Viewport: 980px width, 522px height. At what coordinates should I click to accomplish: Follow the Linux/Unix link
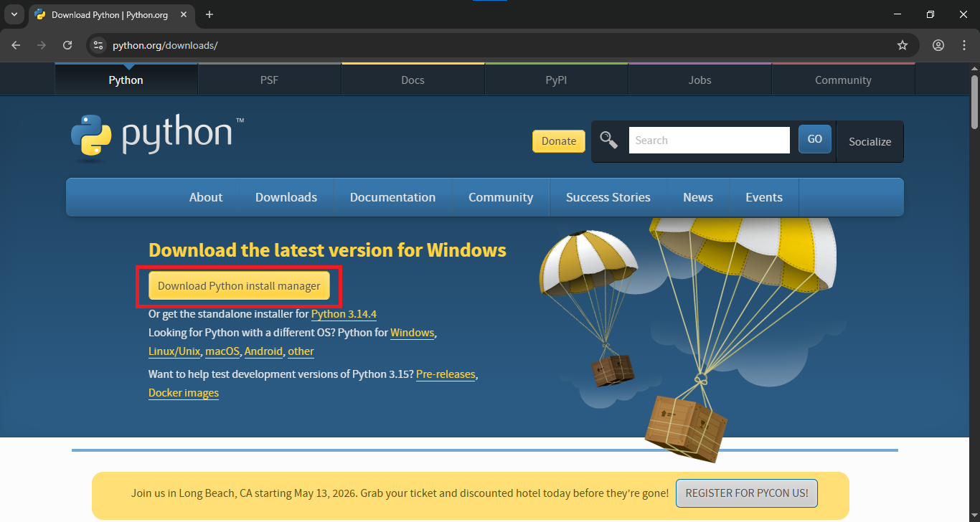coord(175,351)
